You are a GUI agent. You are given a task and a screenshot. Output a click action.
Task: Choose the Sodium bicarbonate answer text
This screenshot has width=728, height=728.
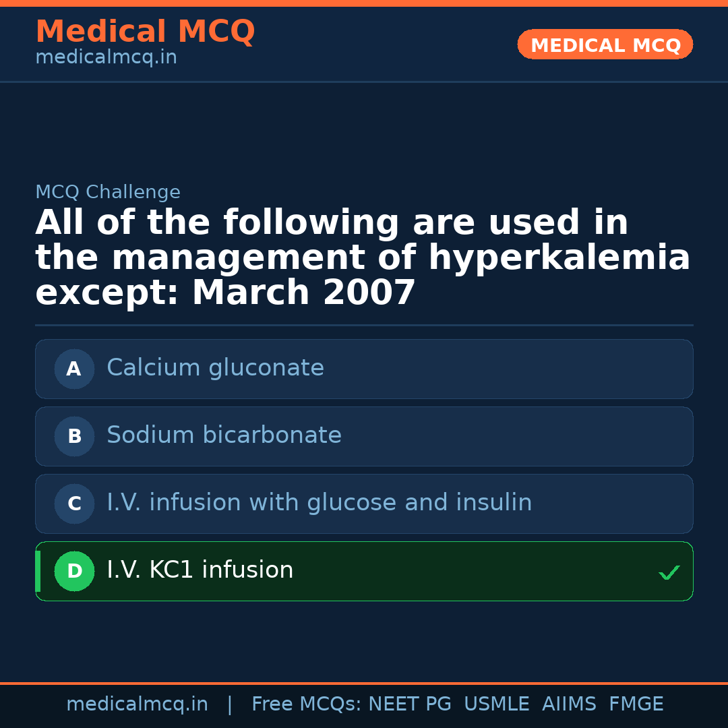[x=224, y=435]
